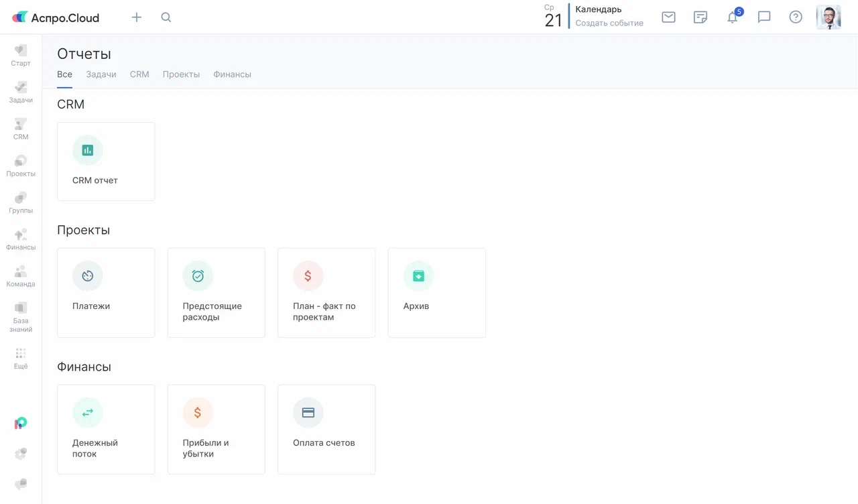This screenshot has width=858, height=504.
Task: Open the notes icon in header
Action: (700, 17)
